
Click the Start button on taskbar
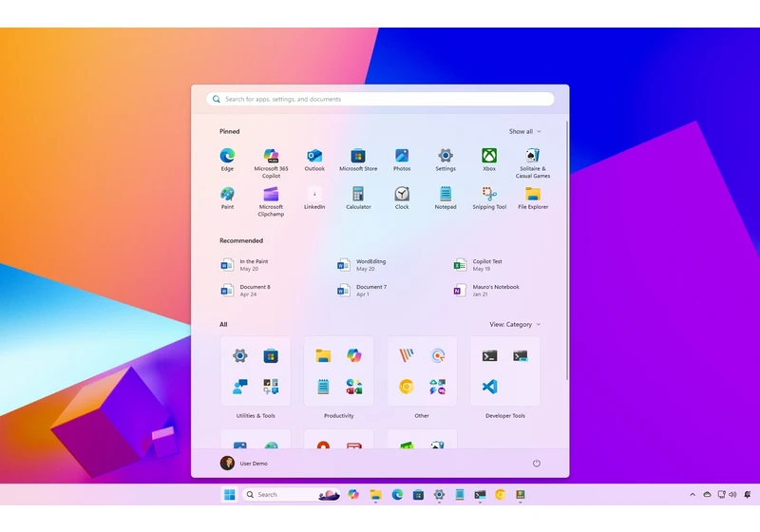[229, 494]
